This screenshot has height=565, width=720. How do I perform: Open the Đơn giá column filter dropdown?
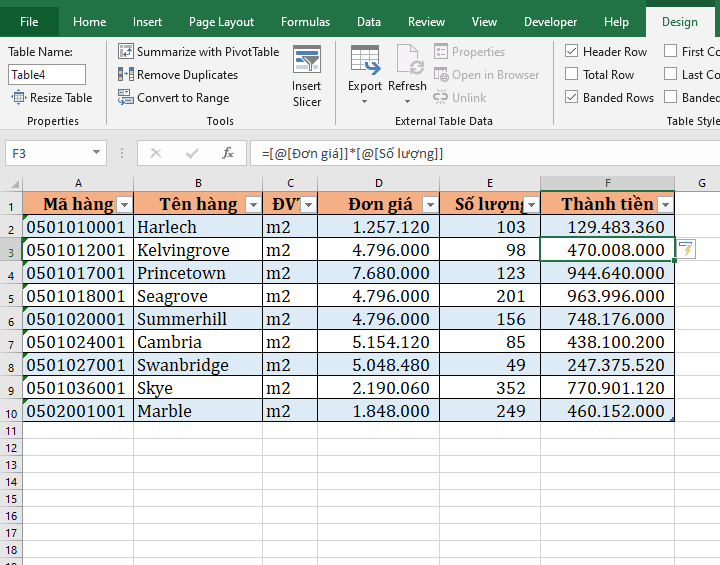click(x=429, y=205)
